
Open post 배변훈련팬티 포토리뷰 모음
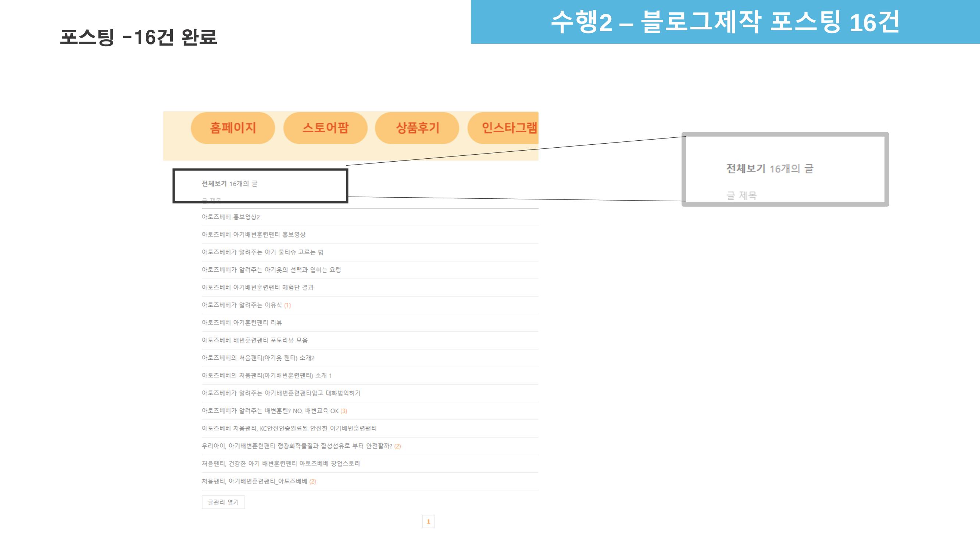point(254,340)
